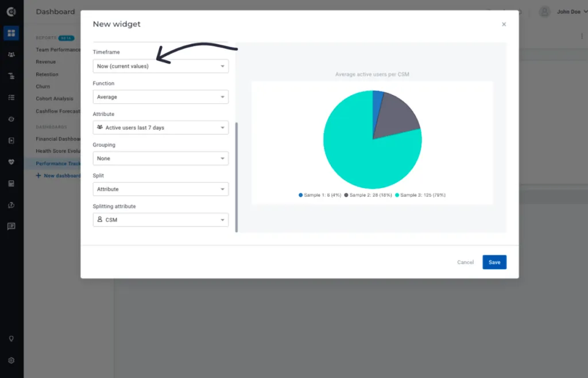Open the settings gear icon in sidebar

pyautogui.click(x=11, y=360)
